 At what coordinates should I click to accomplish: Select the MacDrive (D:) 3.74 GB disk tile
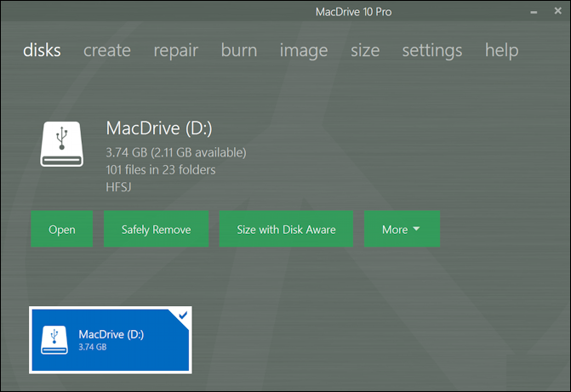[111, 340]
